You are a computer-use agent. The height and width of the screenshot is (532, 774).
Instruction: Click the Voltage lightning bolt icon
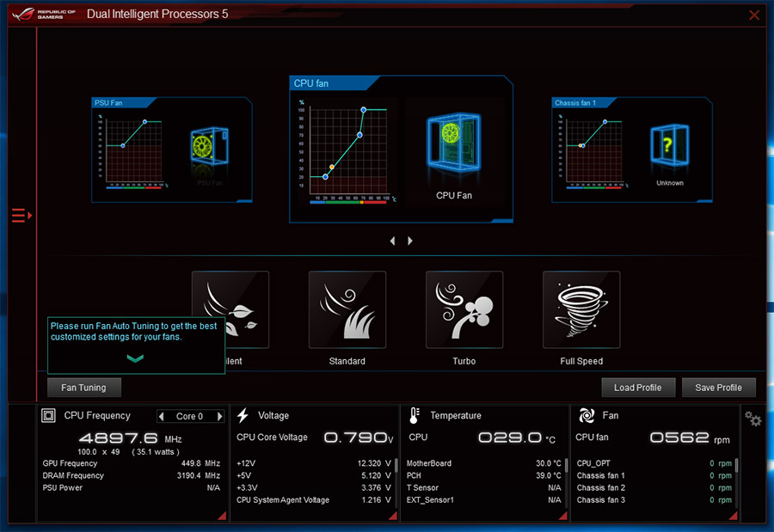coord(243,415)
